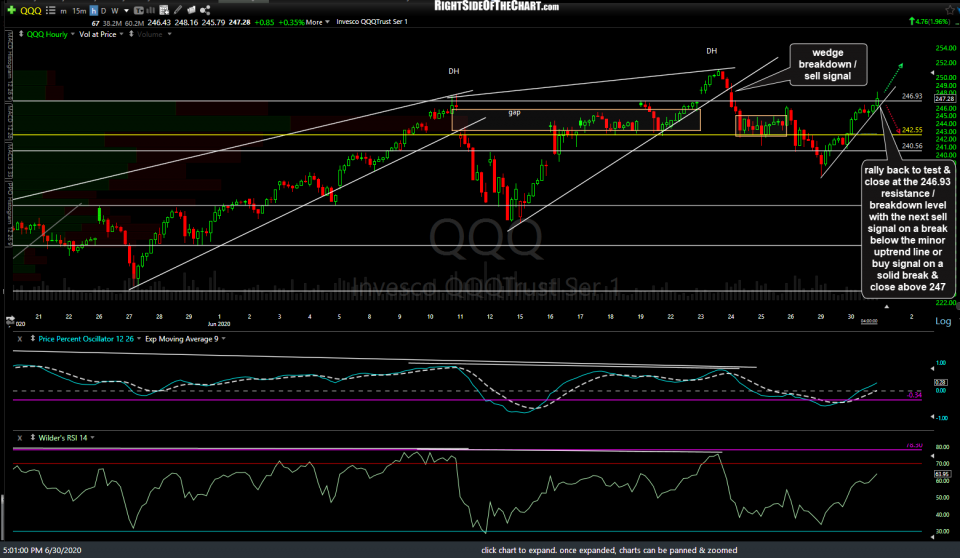This screenshot has width=960, height=558.
Task: Click the oscillator value label 0.28
Action: click(941, 382)
